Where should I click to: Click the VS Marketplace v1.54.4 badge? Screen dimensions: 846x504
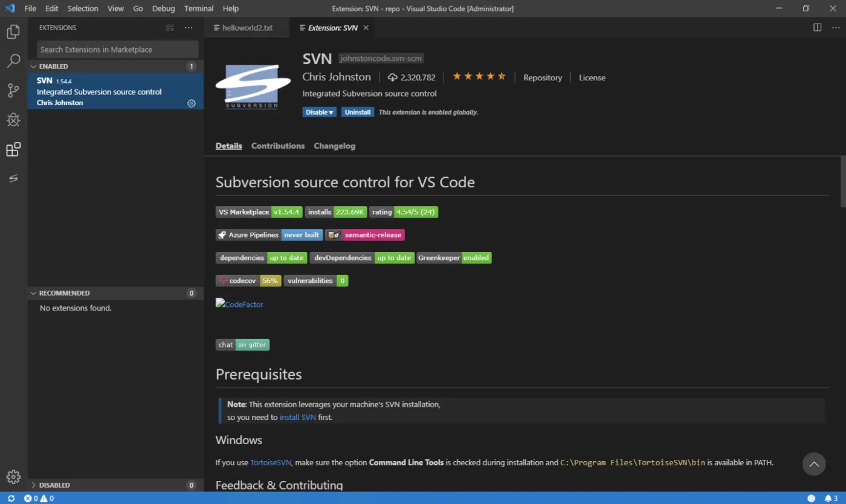click(259, 212)
